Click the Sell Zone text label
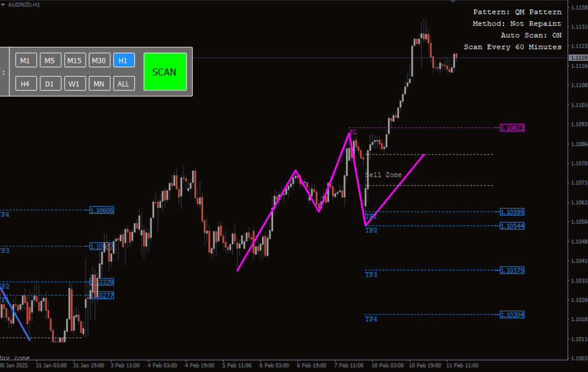The width and height of the screenshot is (588, 372). [x=384, y=175]
